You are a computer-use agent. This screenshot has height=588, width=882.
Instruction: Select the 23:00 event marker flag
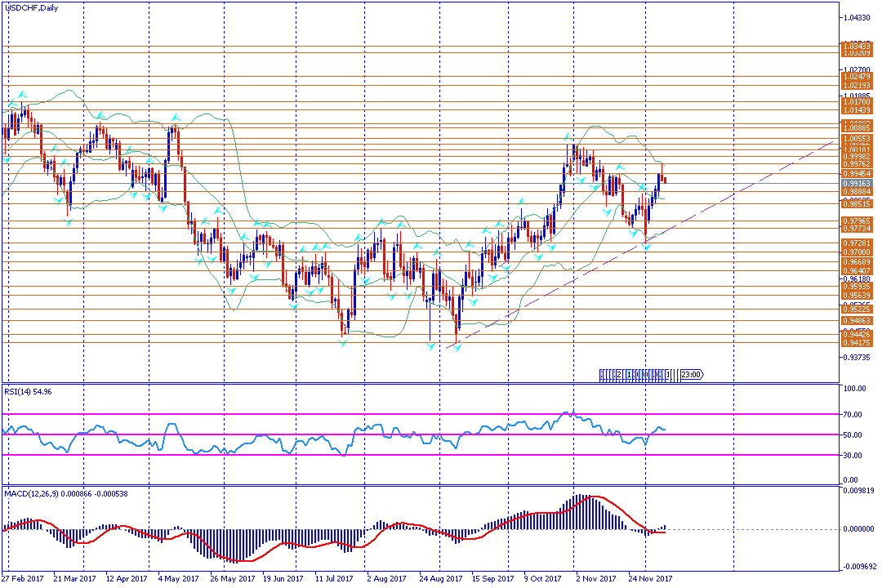[x=690, y=375]
